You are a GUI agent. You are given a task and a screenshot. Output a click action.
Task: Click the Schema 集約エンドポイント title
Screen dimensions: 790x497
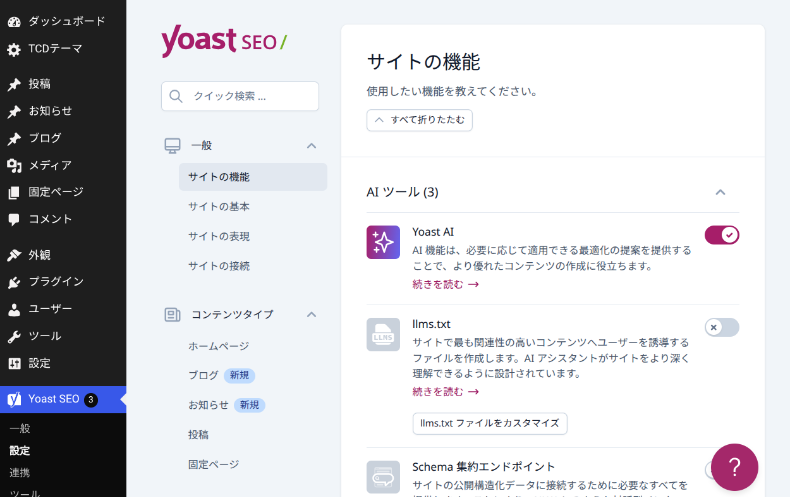[x=483, y=467]
